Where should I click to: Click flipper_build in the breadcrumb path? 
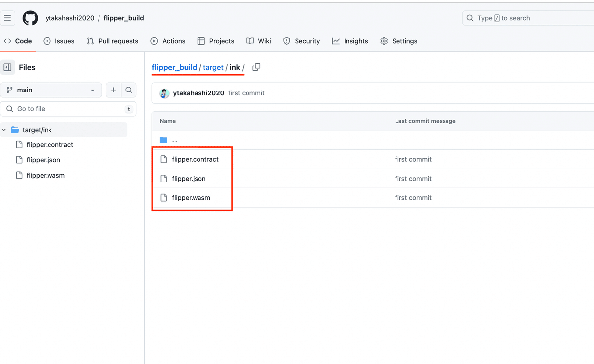coord(175,67)
